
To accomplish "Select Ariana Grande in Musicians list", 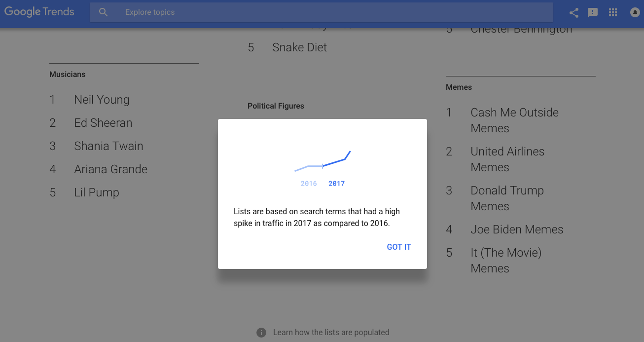I will coord(110,169).
